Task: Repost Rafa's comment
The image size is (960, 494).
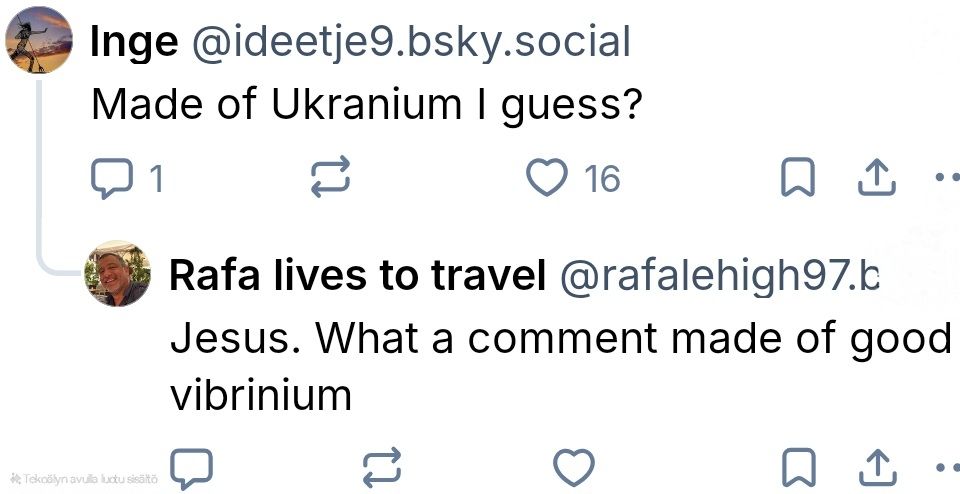Action: (x=381, y=467)
